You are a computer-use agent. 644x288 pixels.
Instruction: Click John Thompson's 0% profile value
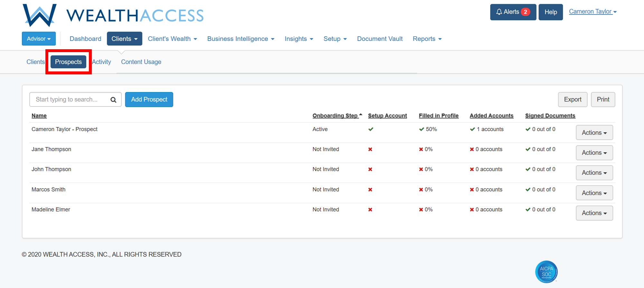[x=429, y=169]
